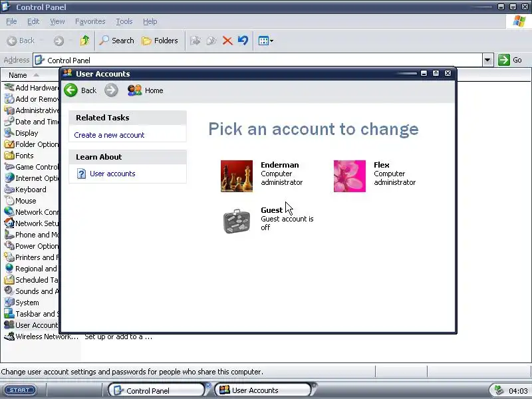Click the Start button
The image size is (532, 399).
click(x=21, y=390)
